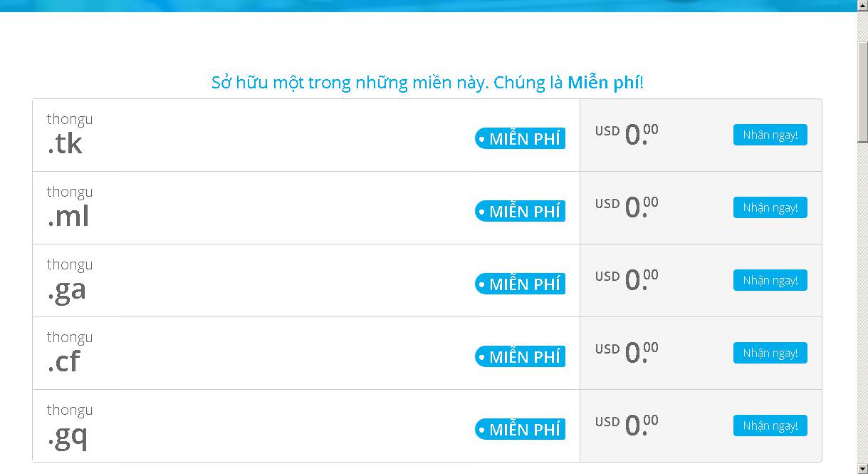Click the thongu .cf domain text
This screenshot has height=474, width=868.
(69, 353)
